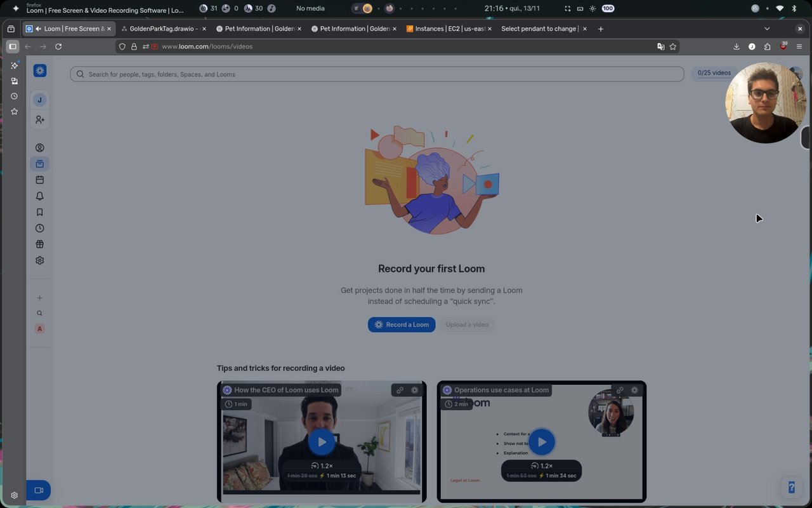Click the 0/25 videos badge

coord(714,73)
